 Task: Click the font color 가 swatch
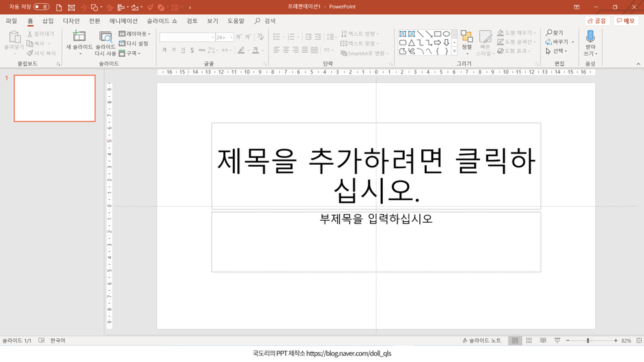(255, 50)
